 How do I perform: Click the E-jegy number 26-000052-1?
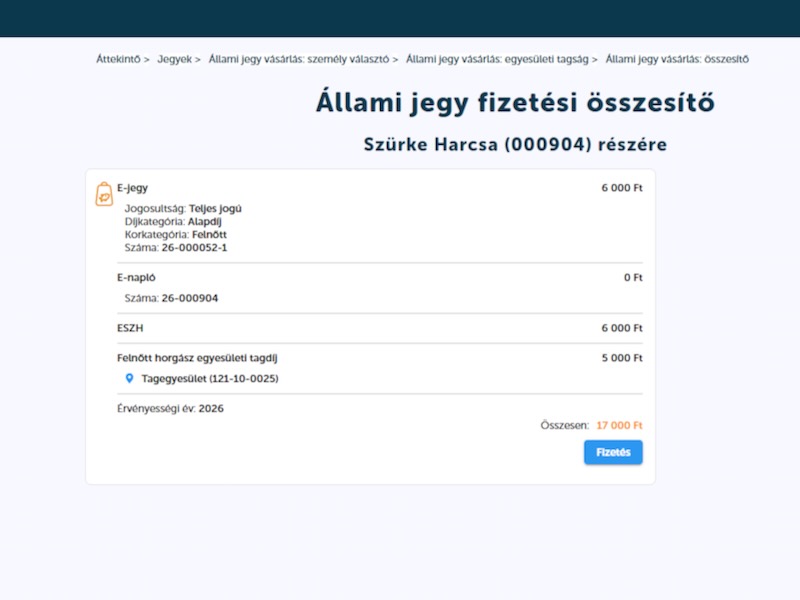[x=194, y=247]
